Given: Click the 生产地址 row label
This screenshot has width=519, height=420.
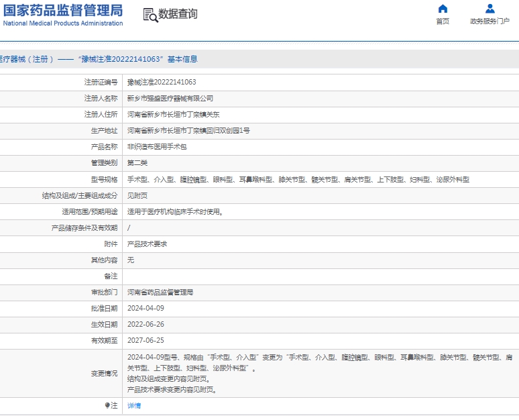Looking at the screenshot, I should coord(104,131).
